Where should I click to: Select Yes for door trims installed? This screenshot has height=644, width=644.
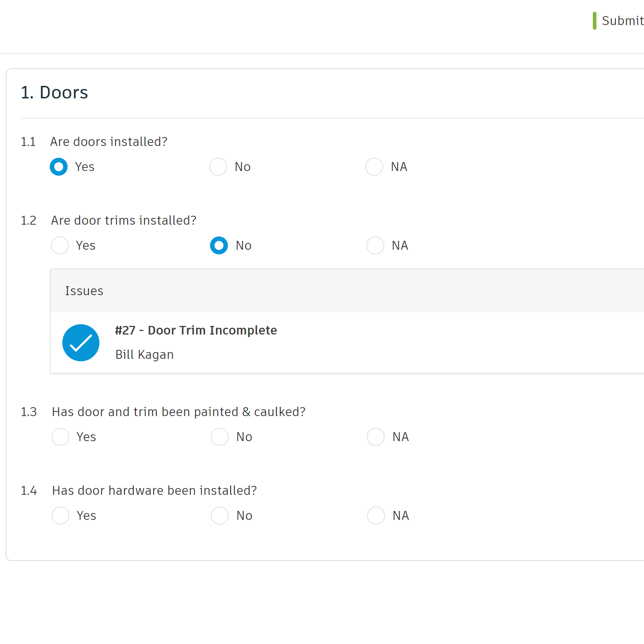coord(60,245)
